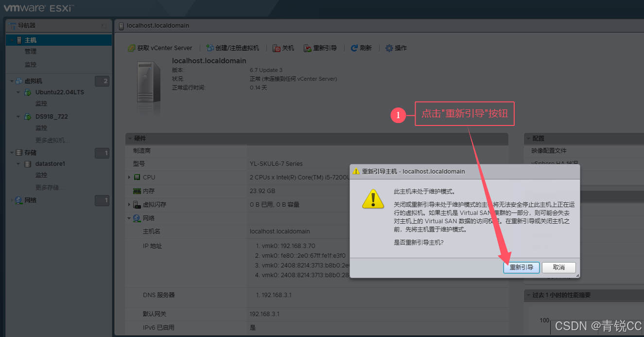Click the 关机 shutdown icon
The image size is (644, 337).
(x=277, y=48)
